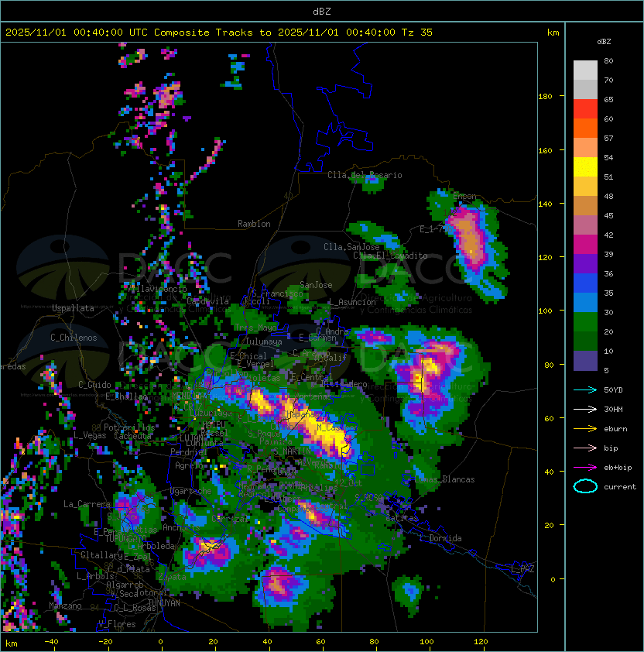Select the light gray 70-80 dBZ swatch

(585, 70)
